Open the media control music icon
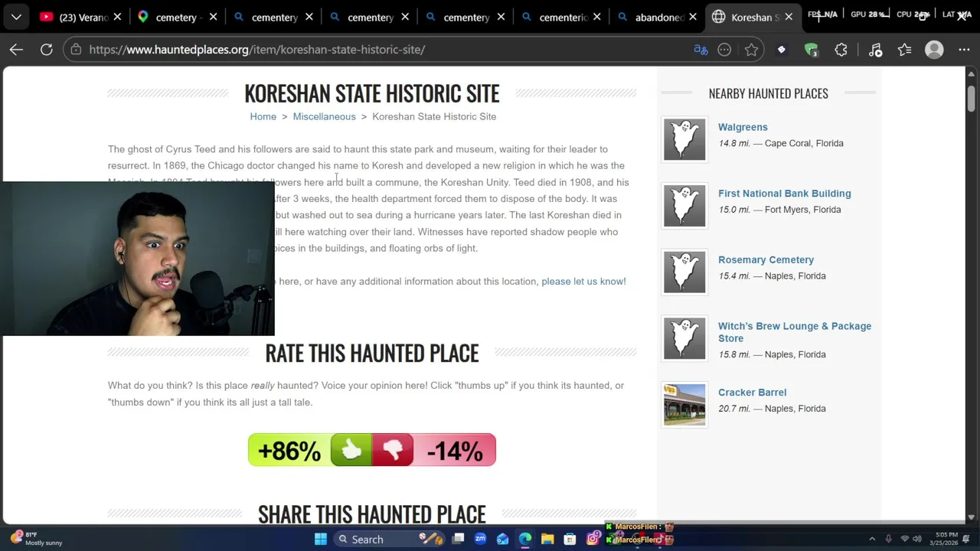The width and height of the screenshot is (980, 551). [875, 50]
